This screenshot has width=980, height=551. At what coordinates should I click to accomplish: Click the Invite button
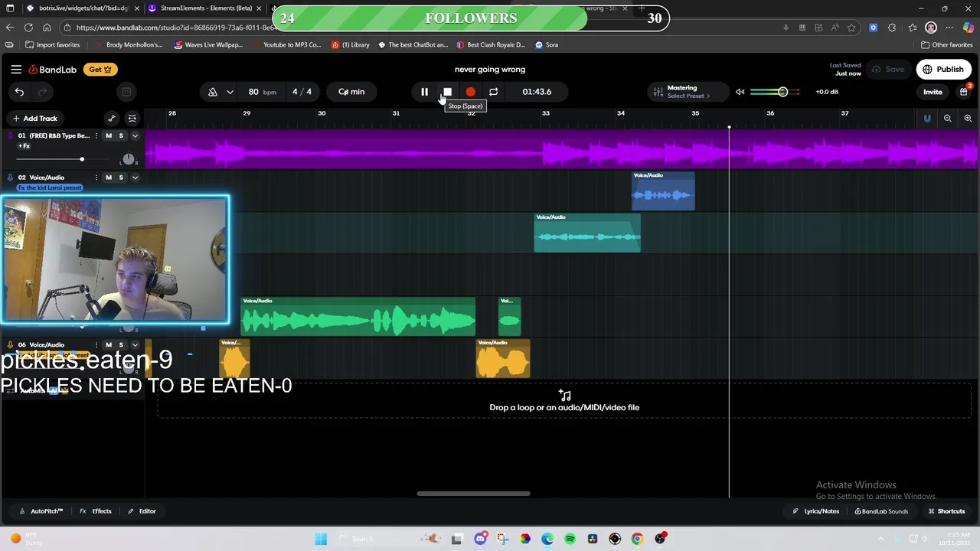point(933,92)
